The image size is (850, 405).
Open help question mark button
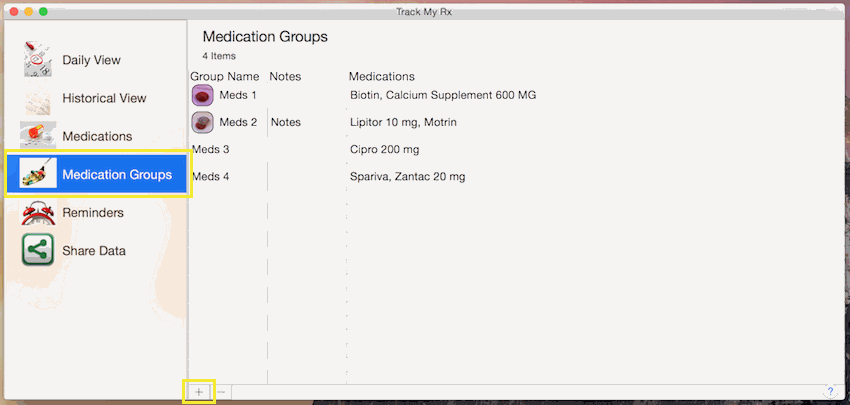(830, 390)
